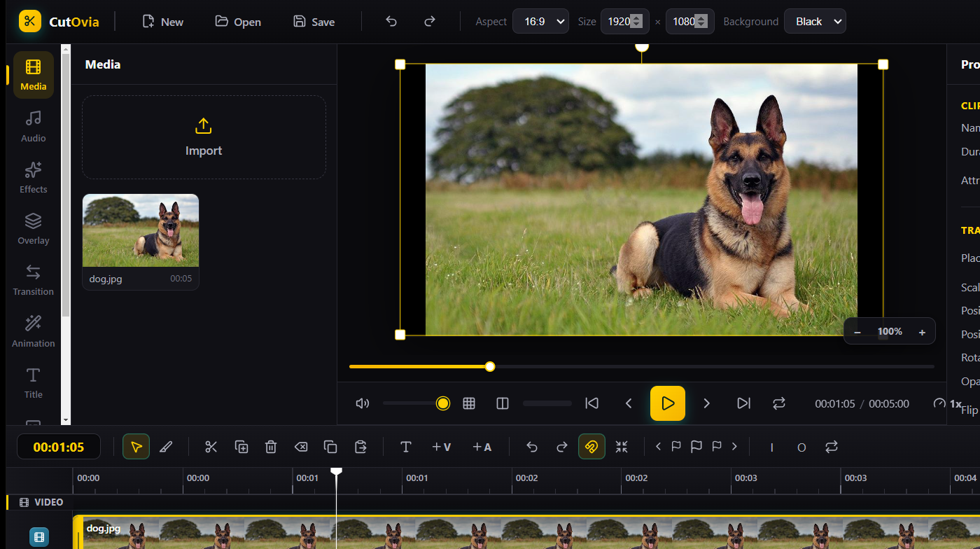Open the Transition panel in sidebar

point(34,280)
